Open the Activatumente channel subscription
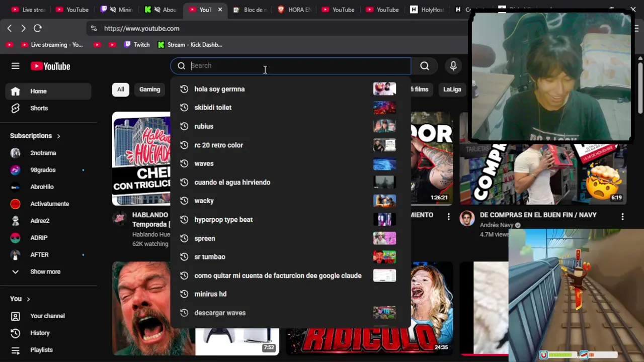644x362 pixels. 48,204
